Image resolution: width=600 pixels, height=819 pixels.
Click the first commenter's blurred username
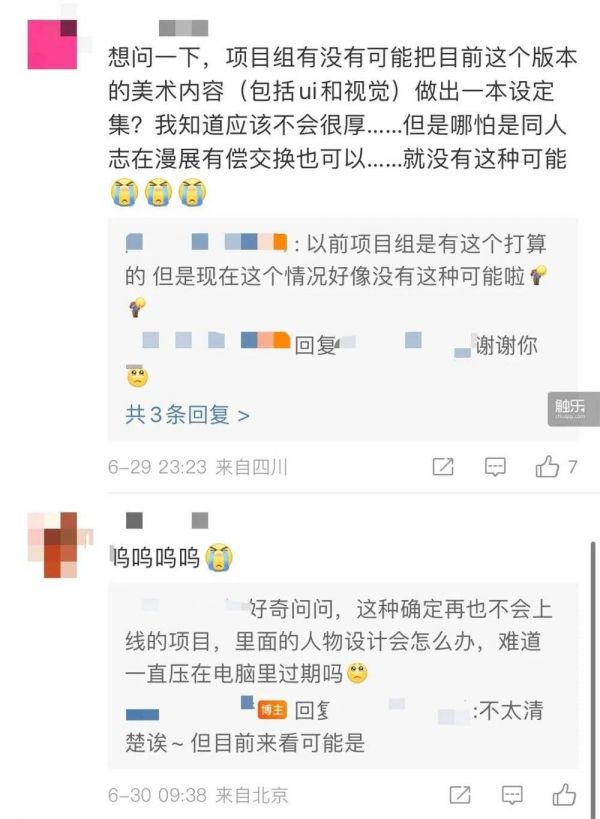[183, 28]
